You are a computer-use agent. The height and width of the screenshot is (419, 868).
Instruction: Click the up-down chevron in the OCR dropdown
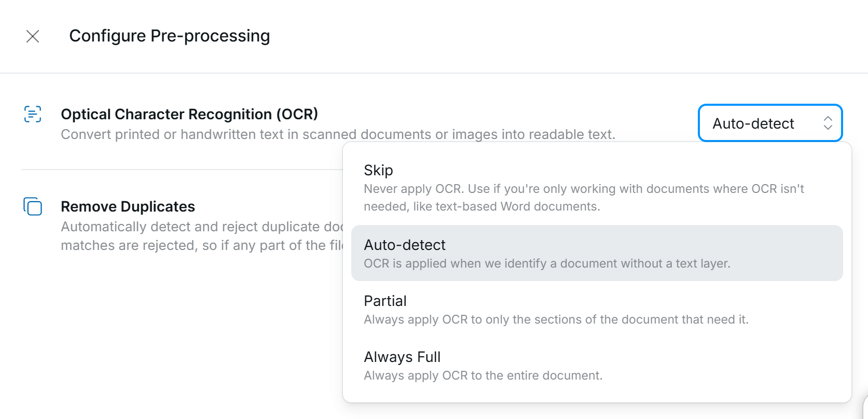click(829, 123)
